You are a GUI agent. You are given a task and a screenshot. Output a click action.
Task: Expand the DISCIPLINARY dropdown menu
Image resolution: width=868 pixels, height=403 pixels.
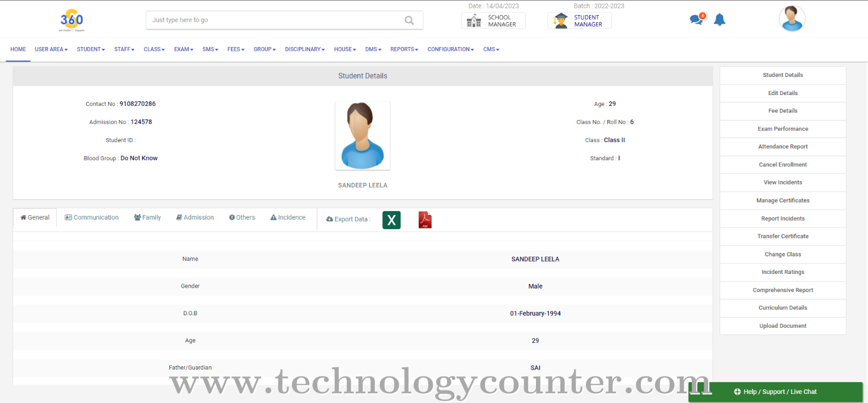(305, 49)
